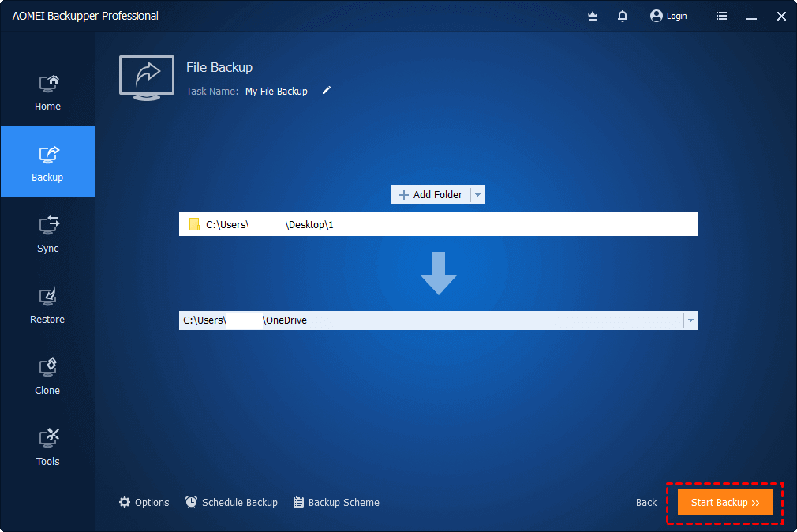Open the hamburger menu list icon

coord(721,16)
